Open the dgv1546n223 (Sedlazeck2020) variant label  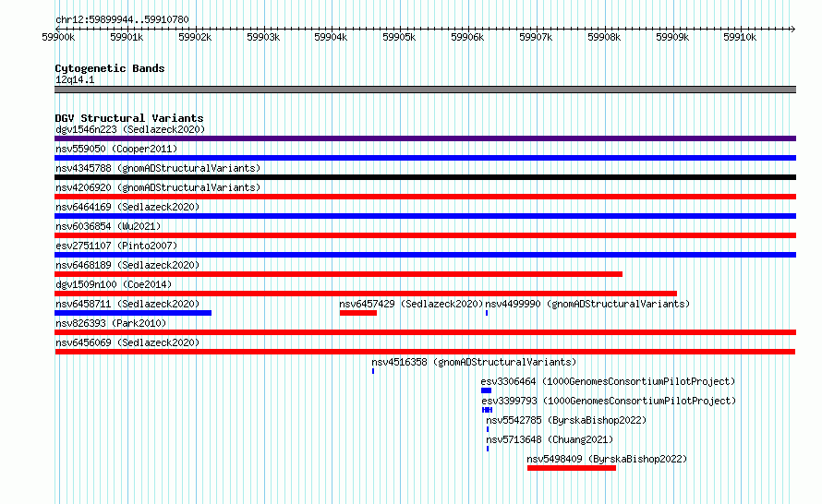(x=130, y=129)
